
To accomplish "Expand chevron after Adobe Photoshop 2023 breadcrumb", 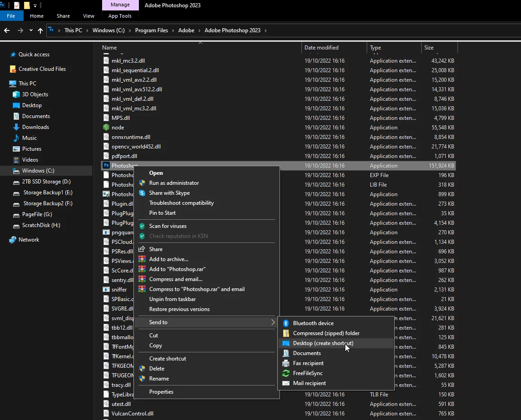I will 265,30.
